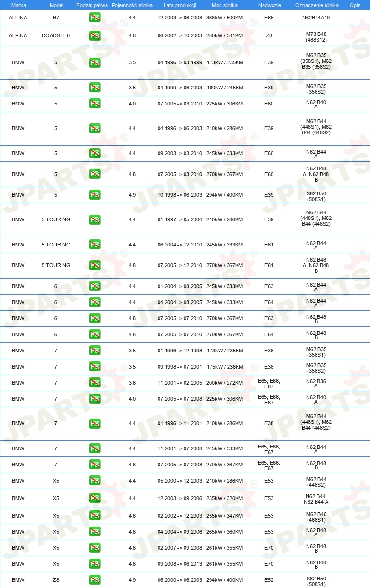Click the Lata produkcji column header
The image size is (370, 588).
(x=180, y=5)
